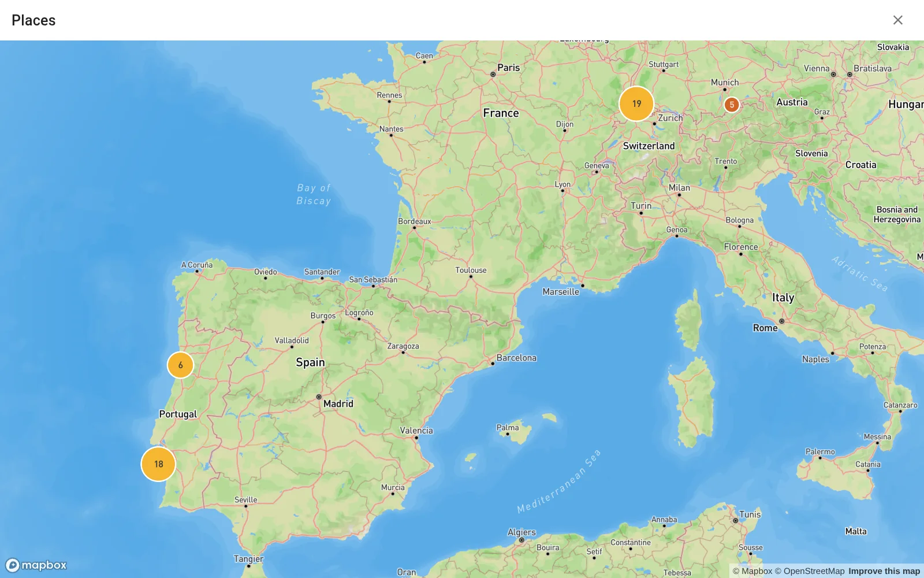
Task: Click the Switzerland country label
Action: pos(649,146)
